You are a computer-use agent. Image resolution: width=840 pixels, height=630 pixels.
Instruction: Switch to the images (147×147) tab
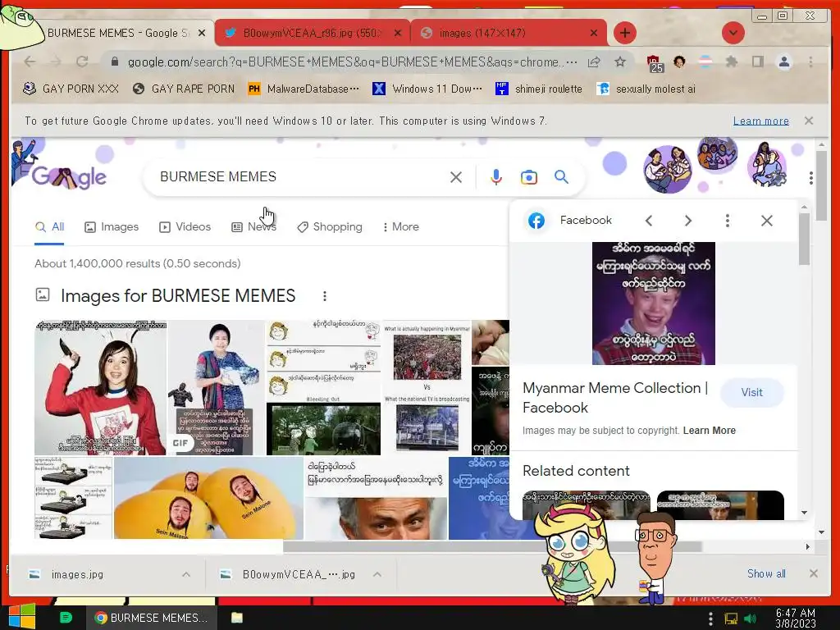(x=509, y=33)
